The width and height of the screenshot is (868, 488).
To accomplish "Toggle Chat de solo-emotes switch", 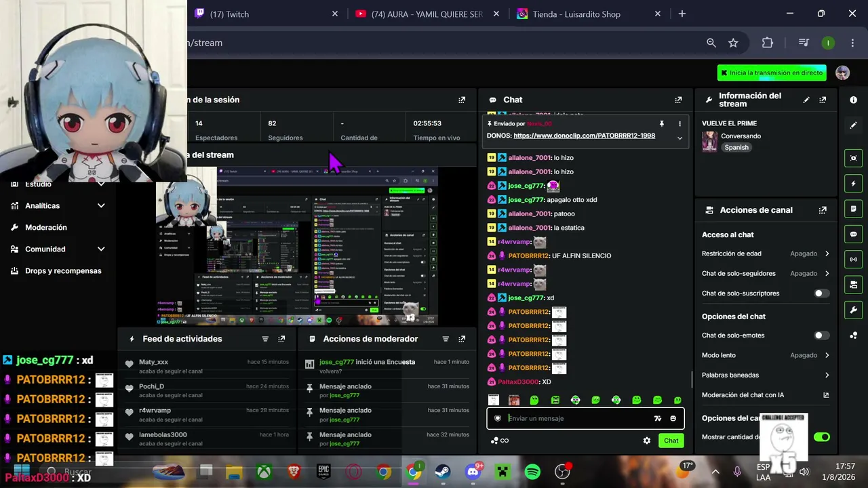I will (x=821, y=335).
